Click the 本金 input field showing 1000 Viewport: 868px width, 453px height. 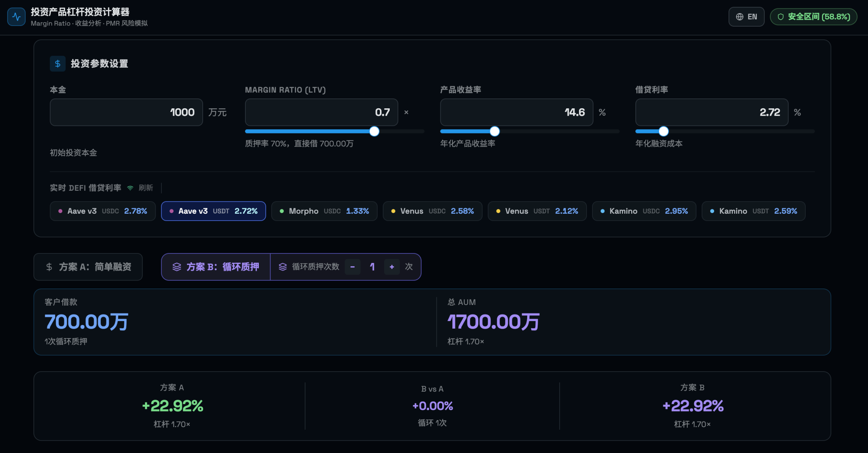(126, 112)
